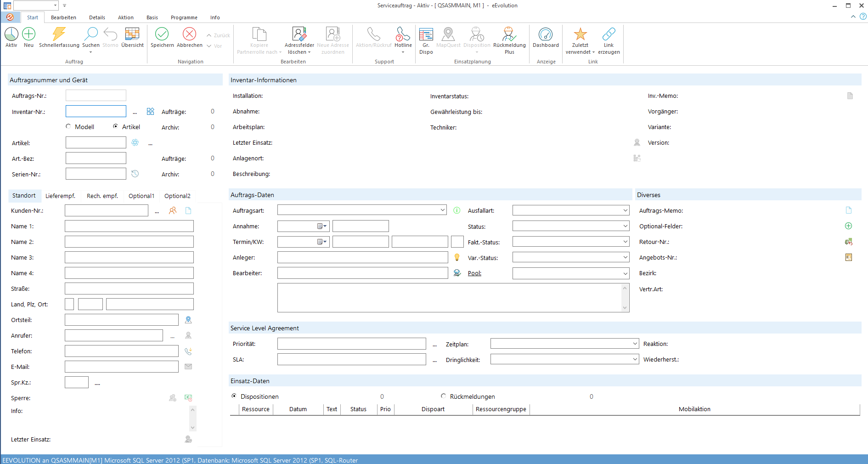868x464 pixels.
Task: Click green info icon next to Auftragsart
Action: point(457,210)
